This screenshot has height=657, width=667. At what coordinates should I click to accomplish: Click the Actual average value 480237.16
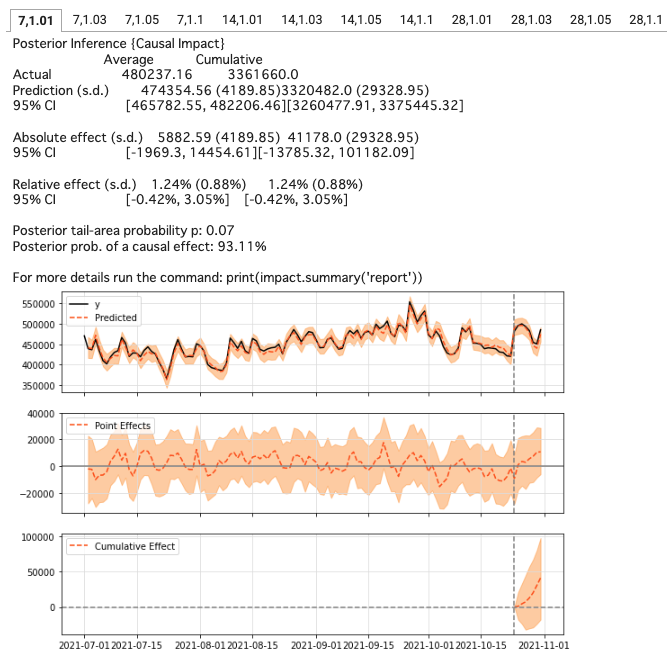point(157,74)
